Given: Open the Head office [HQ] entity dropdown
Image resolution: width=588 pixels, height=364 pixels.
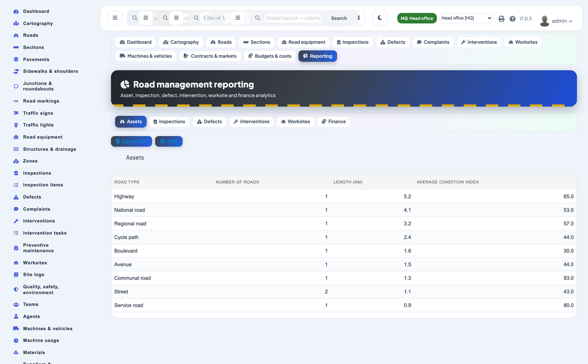Looking at the screenshot, I should pyautogui.click(x=465, y=18).
